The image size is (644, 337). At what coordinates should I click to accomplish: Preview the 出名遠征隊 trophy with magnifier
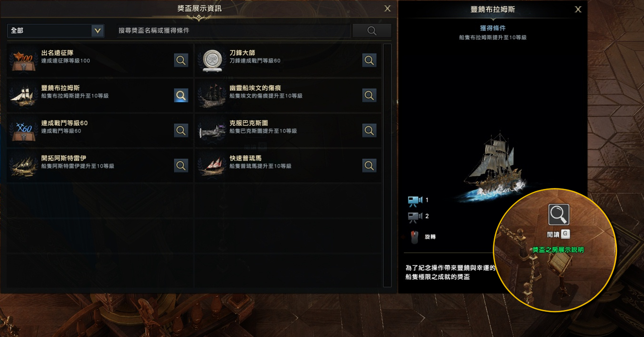[181, 60]
